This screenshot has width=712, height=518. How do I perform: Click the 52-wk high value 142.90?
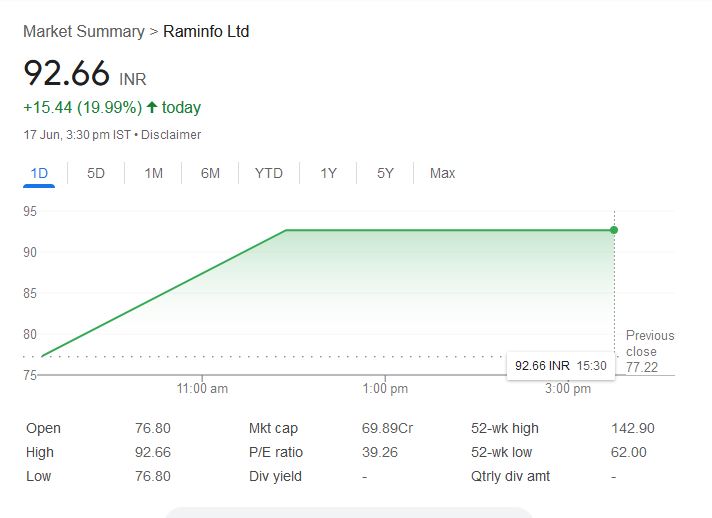[632, 428]
